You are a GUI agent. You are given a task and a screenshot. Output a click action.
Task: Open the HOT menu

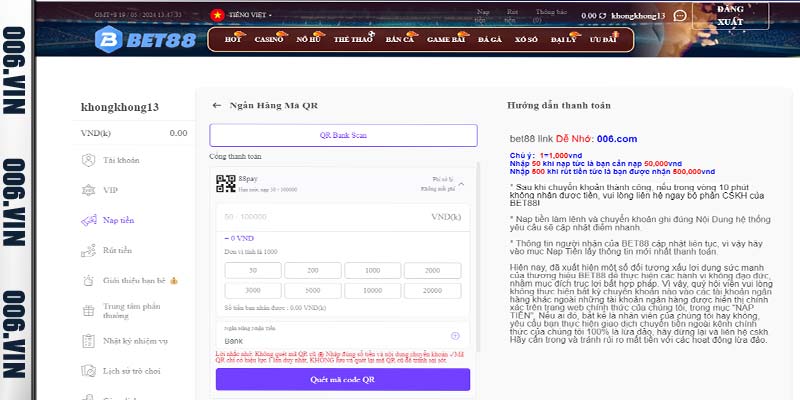tap(234, 39)
